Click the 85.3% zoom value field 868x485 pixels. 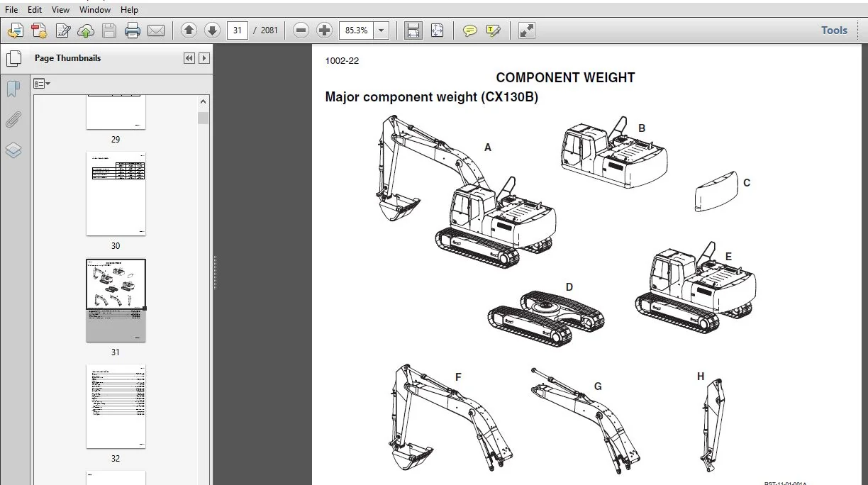[356, 30]
